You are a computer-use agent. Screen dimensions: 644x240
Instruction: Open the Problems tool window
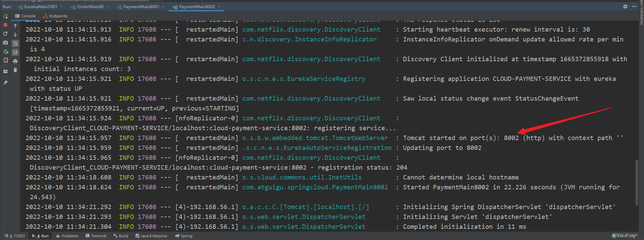click(x=67, y=236)
